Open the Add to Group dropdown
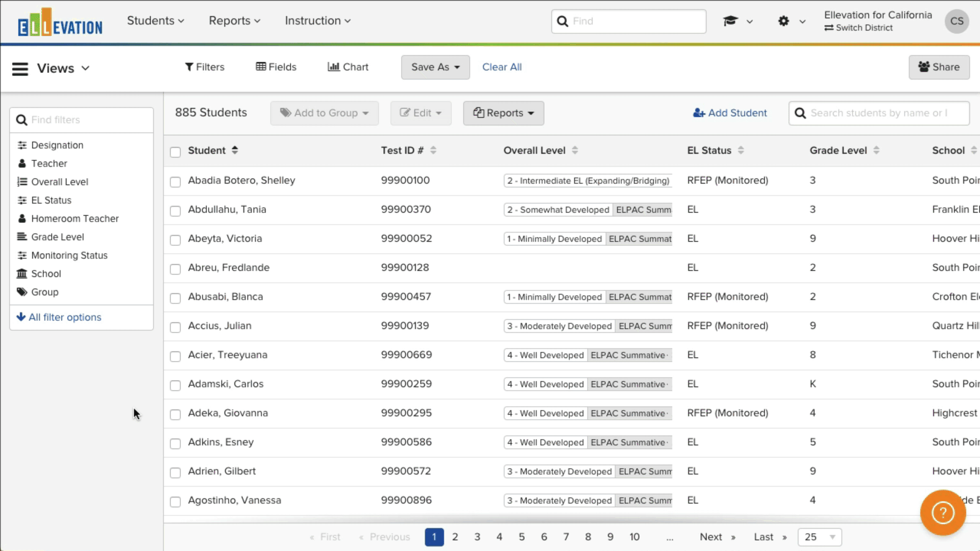 click(x=325, y=113)
